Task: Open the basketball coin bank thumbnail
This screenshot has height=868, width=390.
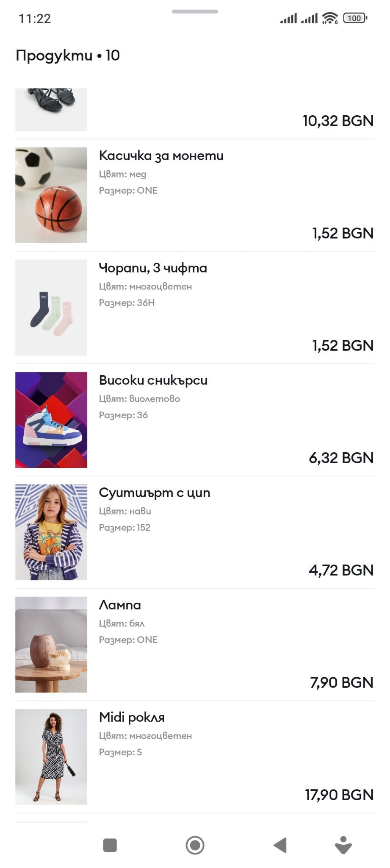Action: (x=51, y=195)
